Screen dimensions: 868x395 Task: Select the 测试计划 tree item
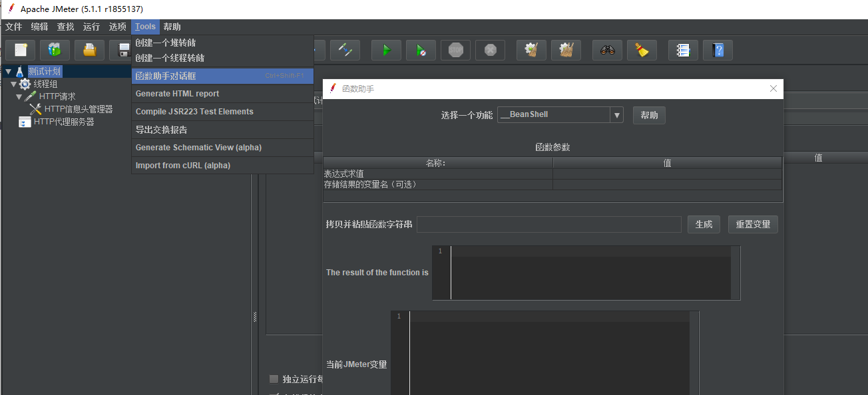45,71
